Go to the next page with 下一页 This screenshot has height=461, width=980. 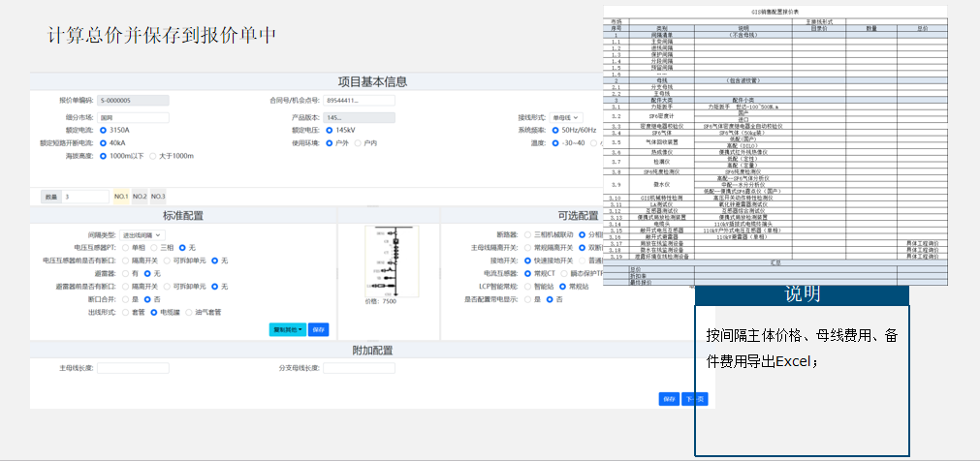694,399
